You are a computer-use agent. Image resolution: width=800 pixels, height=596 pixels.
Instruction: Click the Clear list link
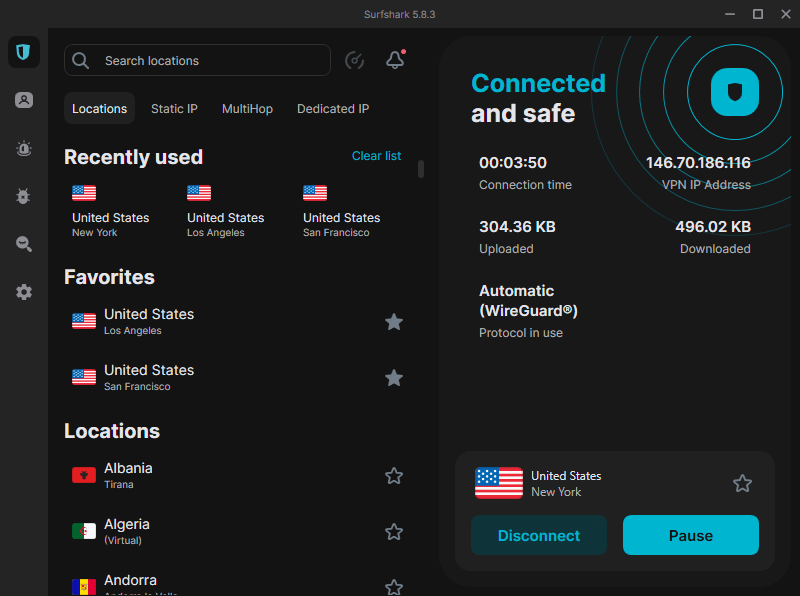pyautogui.click(x=376, y=156)
